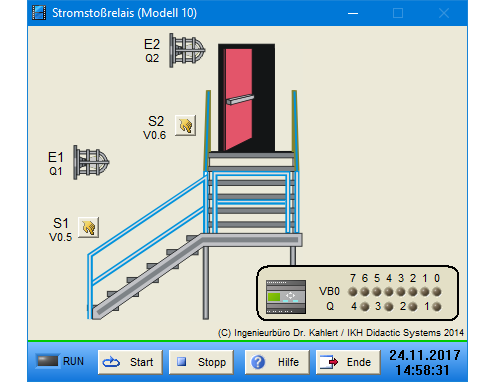497x382 pixels.
Task: Start the simulation
Action: (130, 362)
